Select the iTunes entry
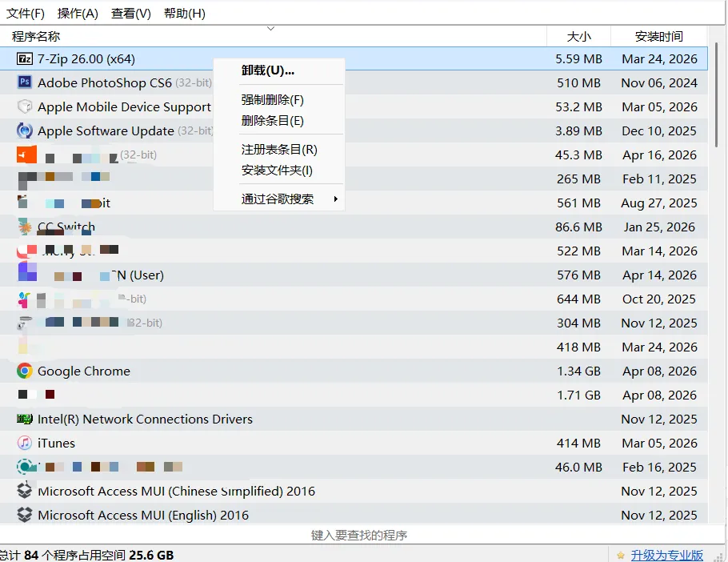 (354, 443)
